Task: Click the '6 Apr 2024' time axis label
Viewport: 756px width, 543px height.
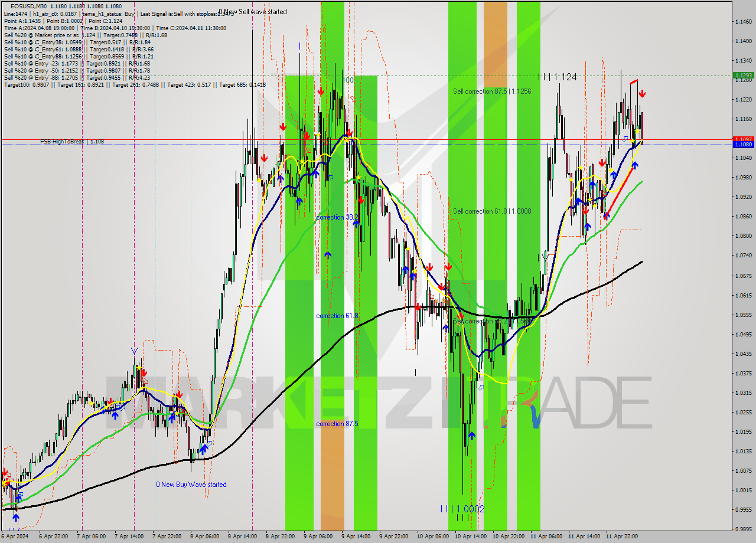Action: (x=14, y=537)
